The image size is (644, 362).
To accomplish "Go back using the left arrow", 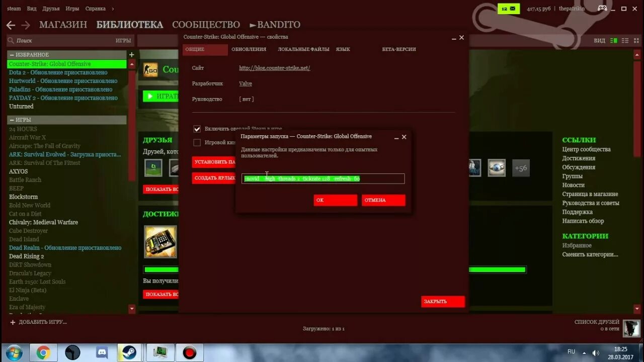I will click(11, 25).
